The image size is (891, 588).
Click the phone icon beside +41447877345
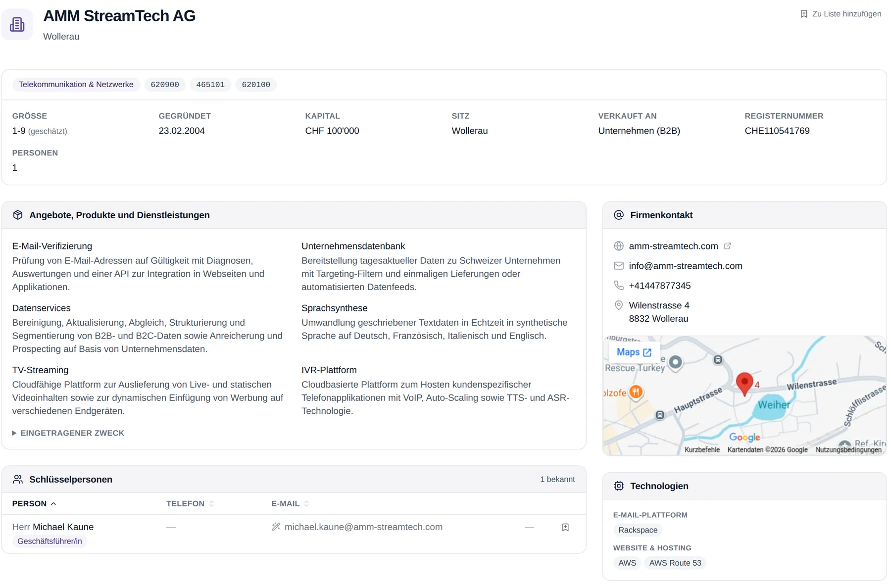[619, 286]
